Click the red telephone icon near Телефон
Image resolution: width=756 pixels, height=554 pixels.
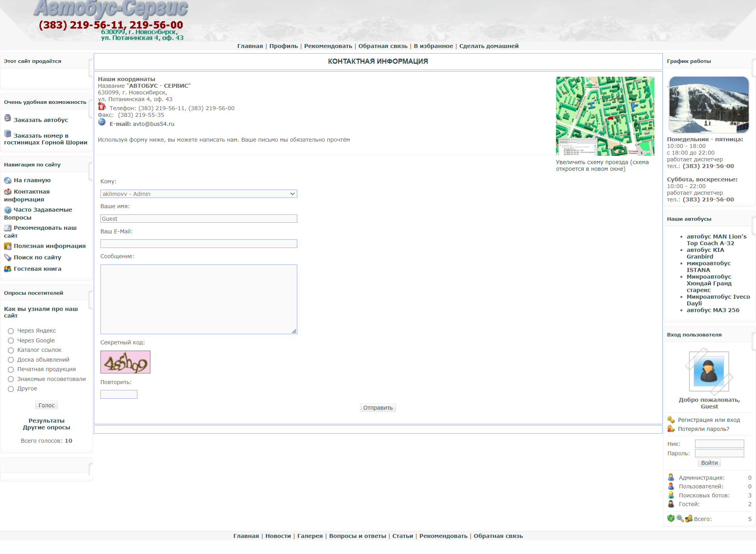[x=102, y=106]
